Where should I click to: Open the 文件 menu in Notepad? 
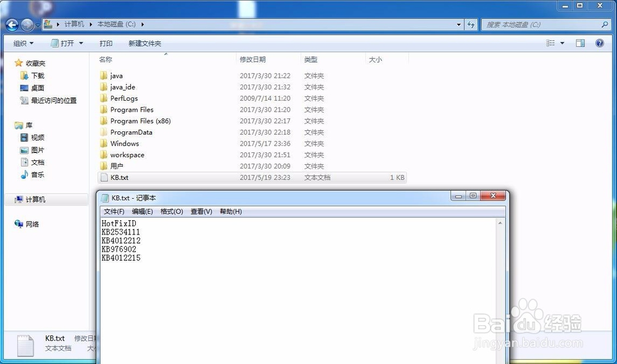pyautogui.click(x=114, y=211)
